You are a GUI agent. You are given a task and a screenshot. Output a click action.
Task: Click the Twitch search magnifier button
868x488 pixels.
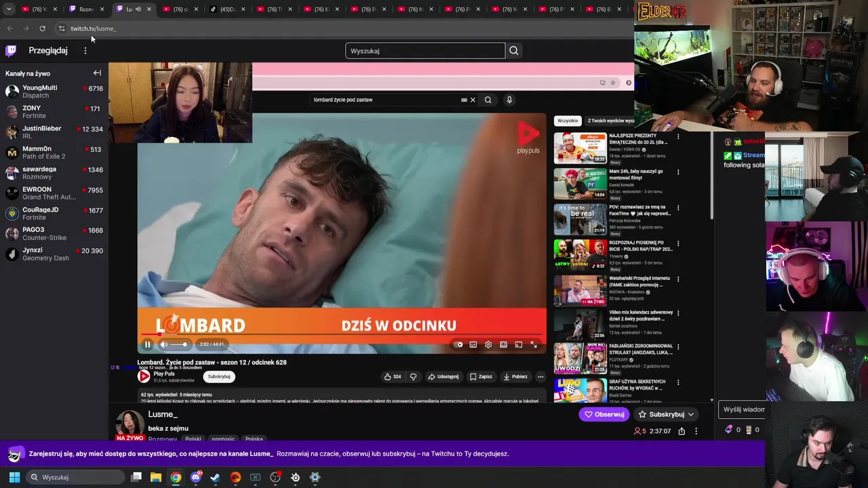[x=514, y=51]
